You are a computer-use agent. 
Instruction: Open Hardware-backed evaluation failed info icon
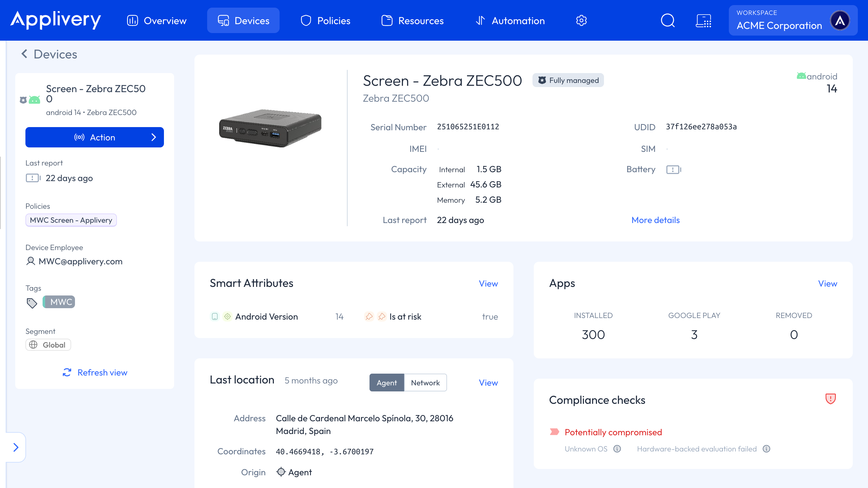766,449
